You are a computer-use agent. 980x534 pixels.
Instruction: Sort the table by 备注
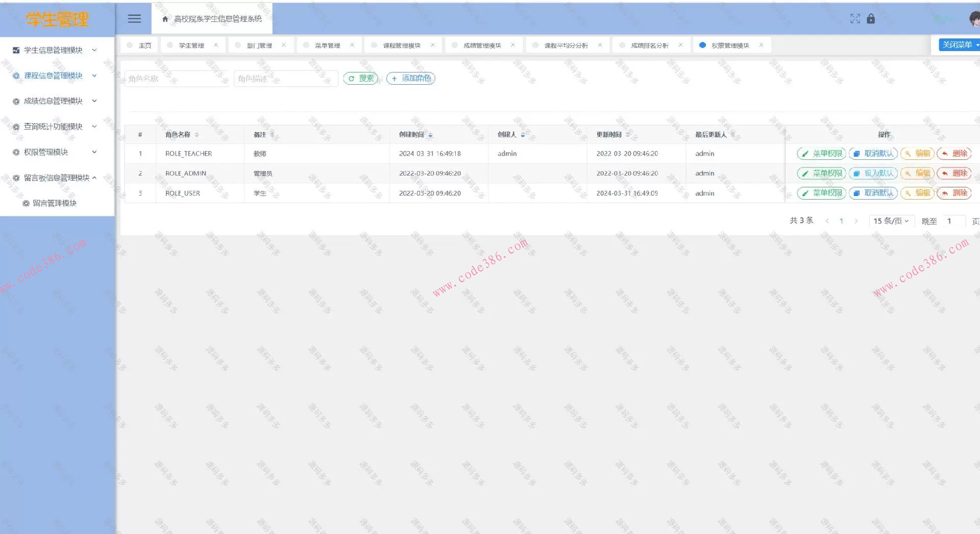pos(272,135)
